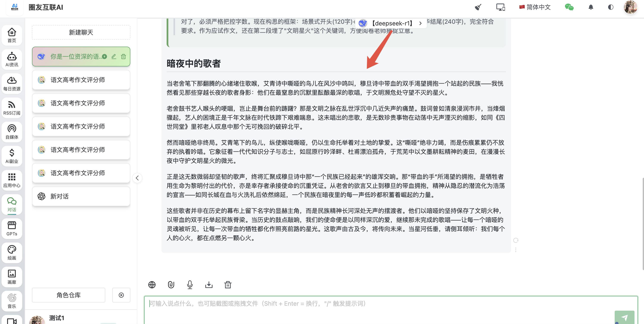Toggle dark mode half-circle icon
Screen dimensions: 644x324
coord(611,7)
